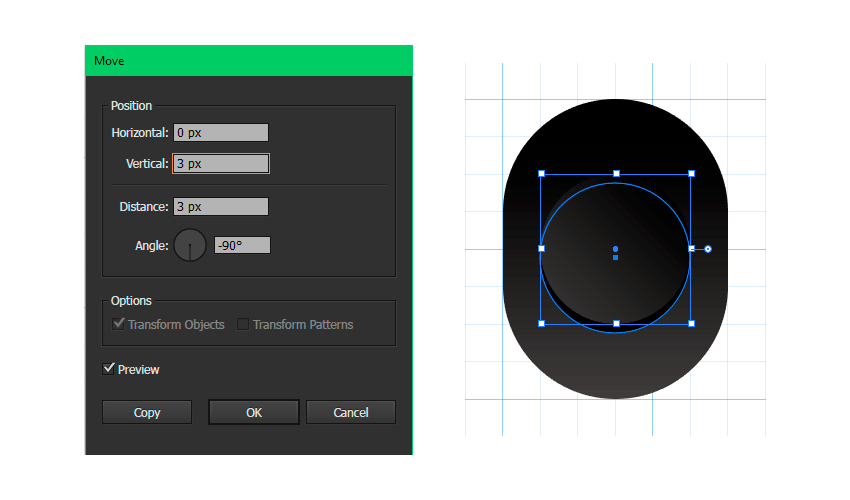Toggle the Transform Objects checkbox
The height and width of the screenshot is (500, 850).
119,324
